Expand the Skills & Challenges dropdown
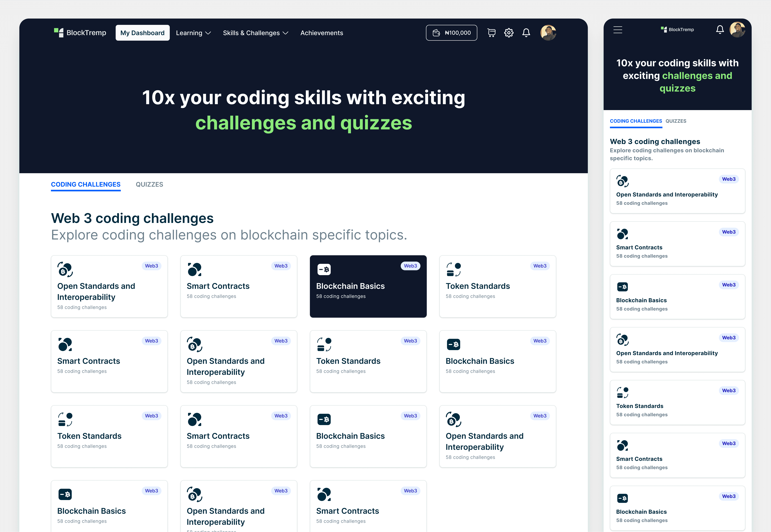 (x=255, y=33)
